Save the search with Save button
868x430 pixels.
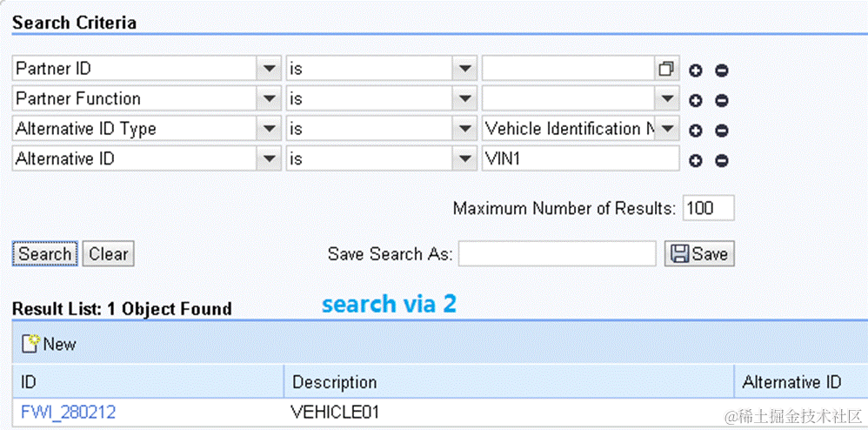[700, 254]
